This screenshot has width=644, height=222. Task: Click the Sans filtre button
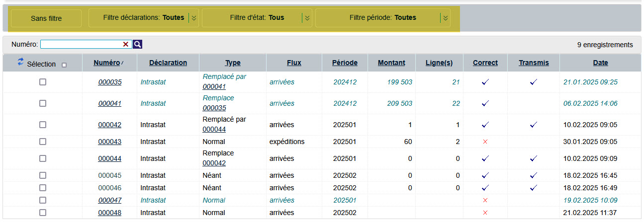(x=46, y=18)
